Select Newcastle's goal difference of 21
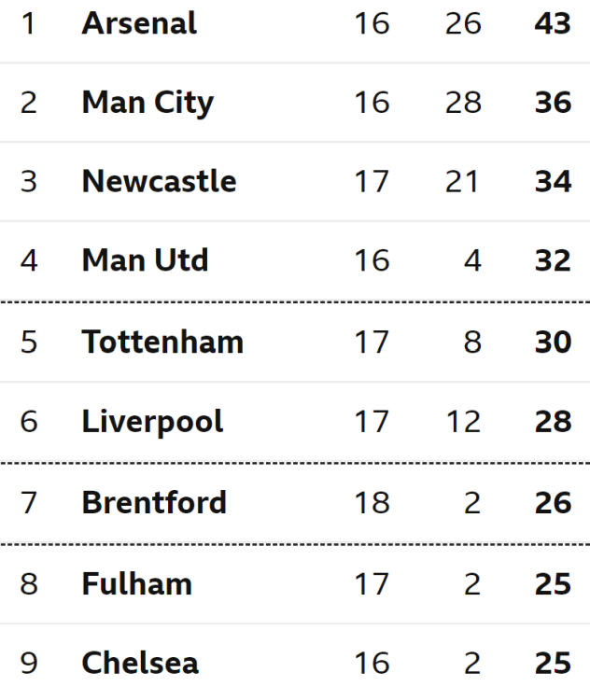This screenshot has width=590, height=700. pos(462,181)
